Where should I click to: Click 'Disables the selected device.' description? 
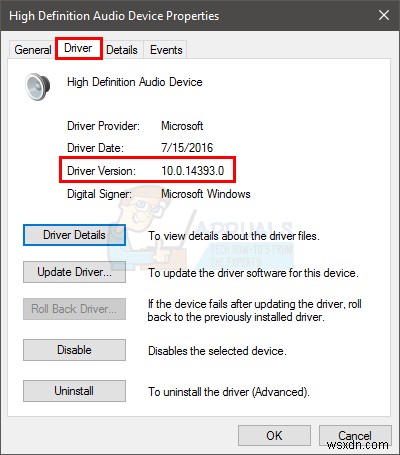tap(217, 351)
